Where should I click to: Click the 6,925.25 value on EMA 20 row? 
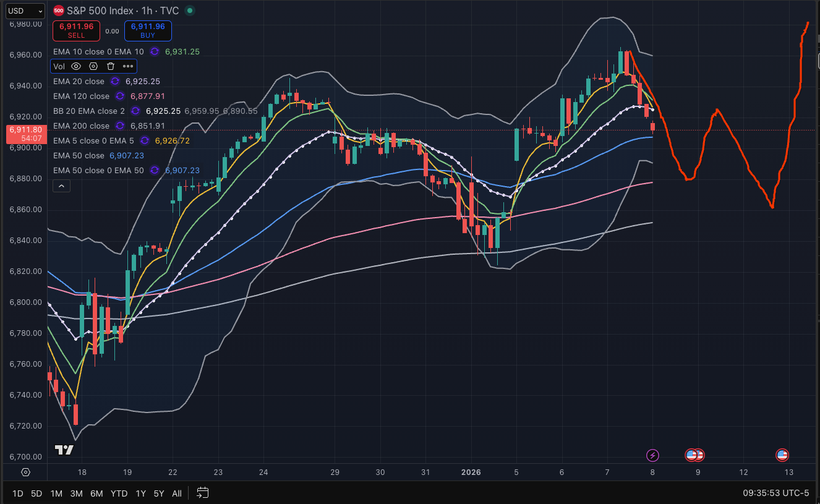click(143, 81)
